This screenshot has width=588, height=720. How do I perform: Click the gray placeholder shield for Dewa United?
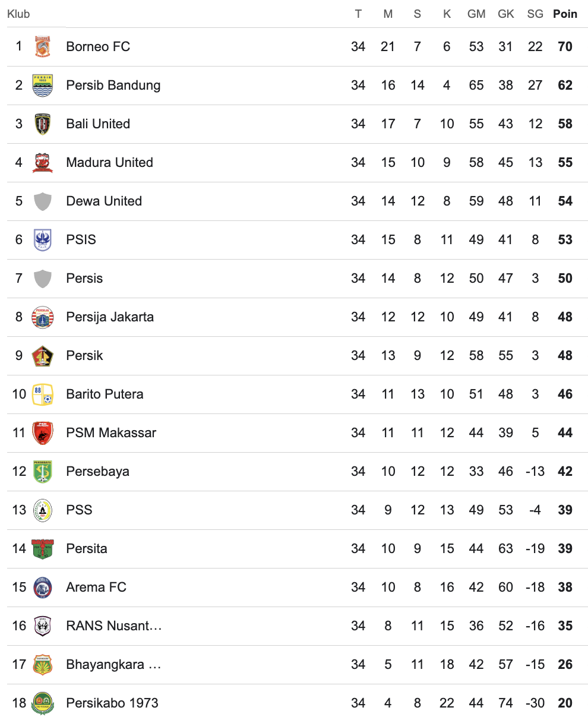pos(43,201)
